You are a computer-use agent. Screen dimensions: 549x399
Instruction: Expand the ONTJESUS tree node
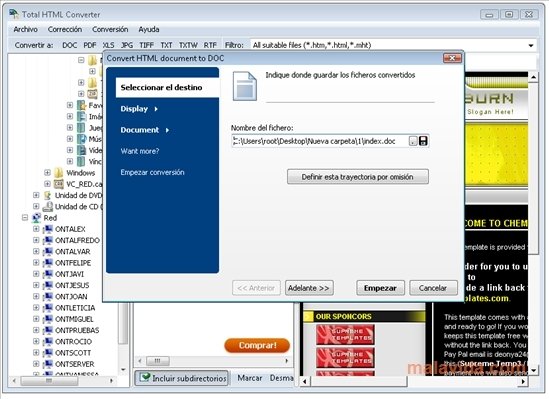pos(36,285)
